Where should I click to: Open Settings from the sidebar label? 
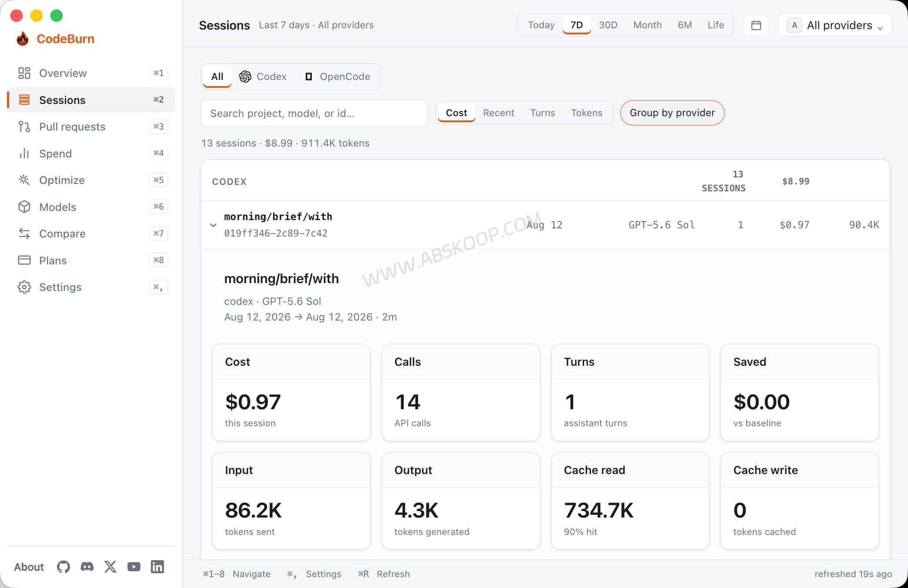[x=60, y=287]
